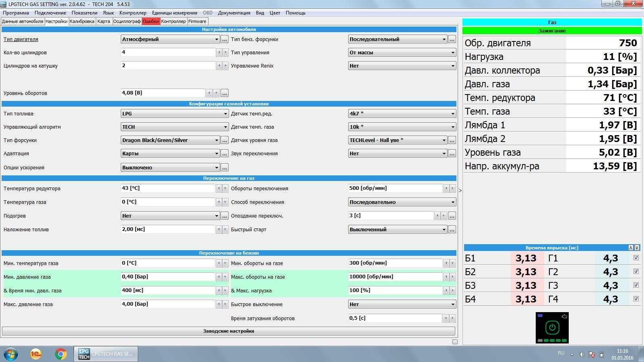The height and width of the screenshot is (362, 644).
Task: Open Windows Start menu
Action: [x=11, y=354]
